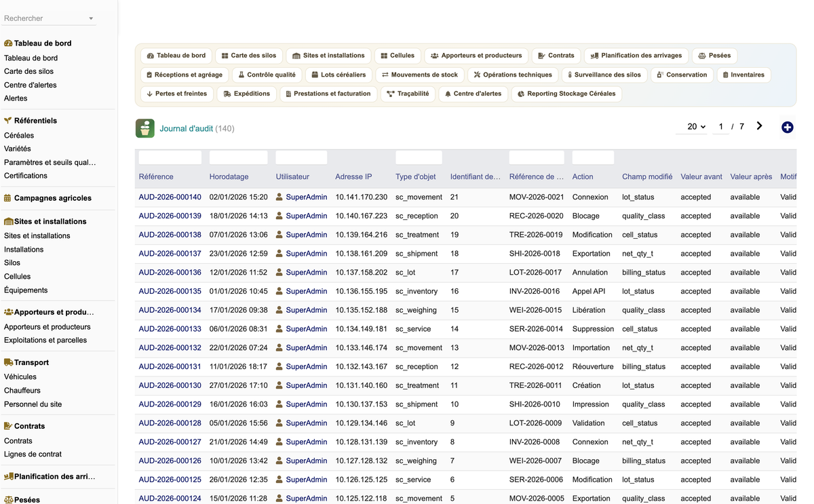The height and width of the screenshot is (504, 814).
Task: Click reference cell SHI-2026-0010
Action: pyautogui.click(x=536, y=404)
